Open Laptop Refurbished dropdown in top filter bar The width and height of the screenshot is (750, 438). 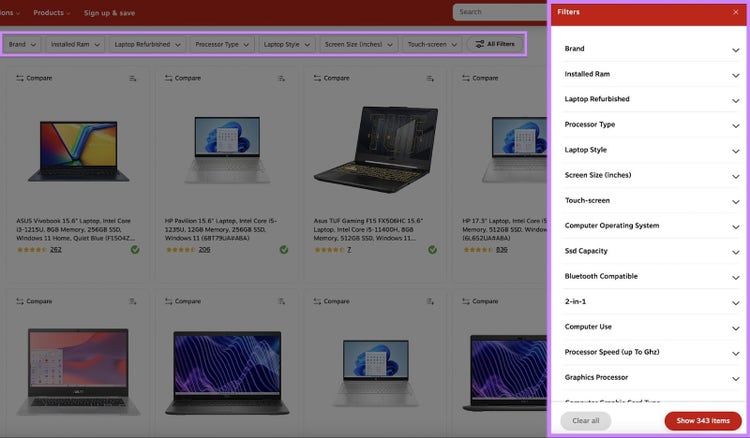pyautogui.click(x=147, y=44)
